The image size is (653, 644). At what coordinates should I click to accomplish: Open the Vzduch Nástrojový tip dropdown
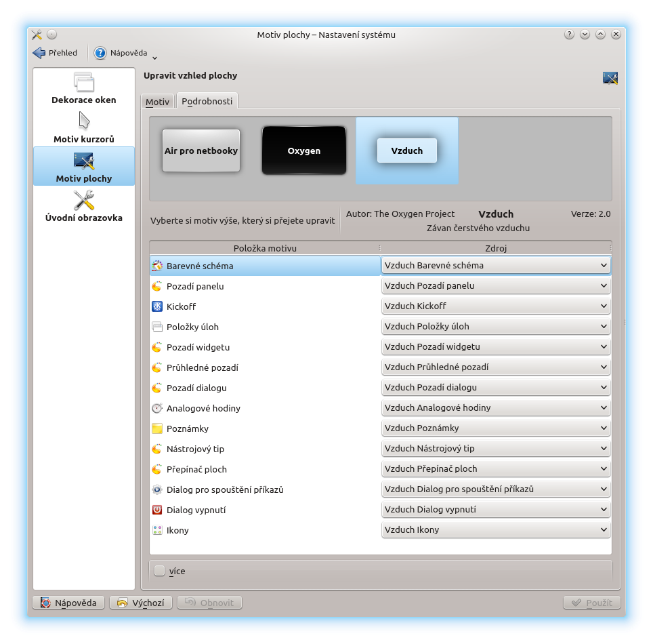coord(496,448)
